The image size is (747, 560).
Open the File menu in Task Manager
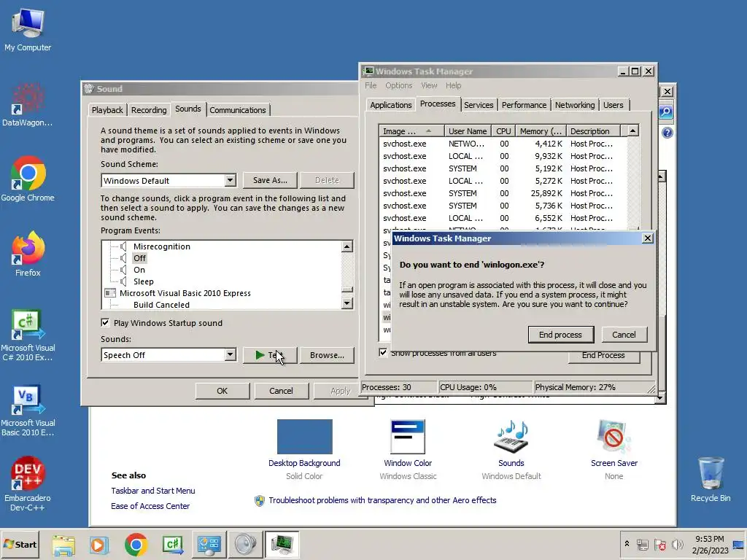point(371,85)
